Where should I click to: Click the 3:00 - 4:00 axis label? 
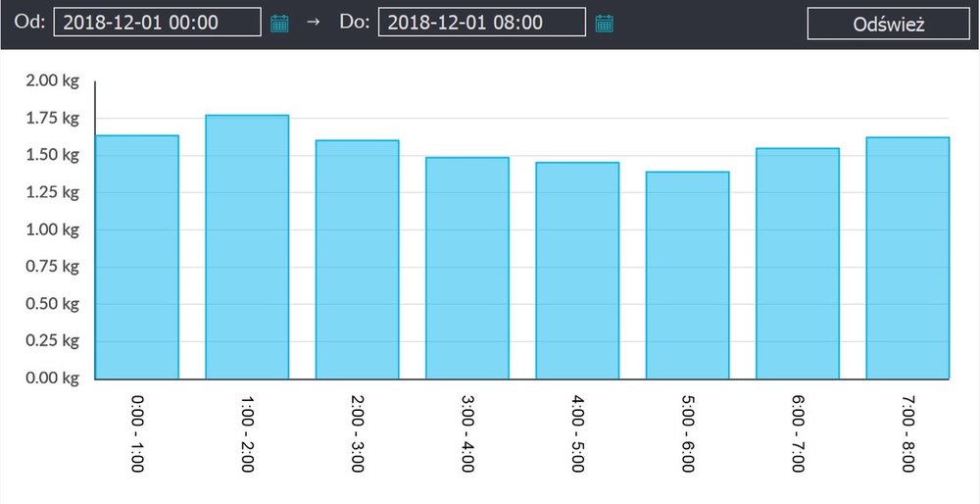467,434
